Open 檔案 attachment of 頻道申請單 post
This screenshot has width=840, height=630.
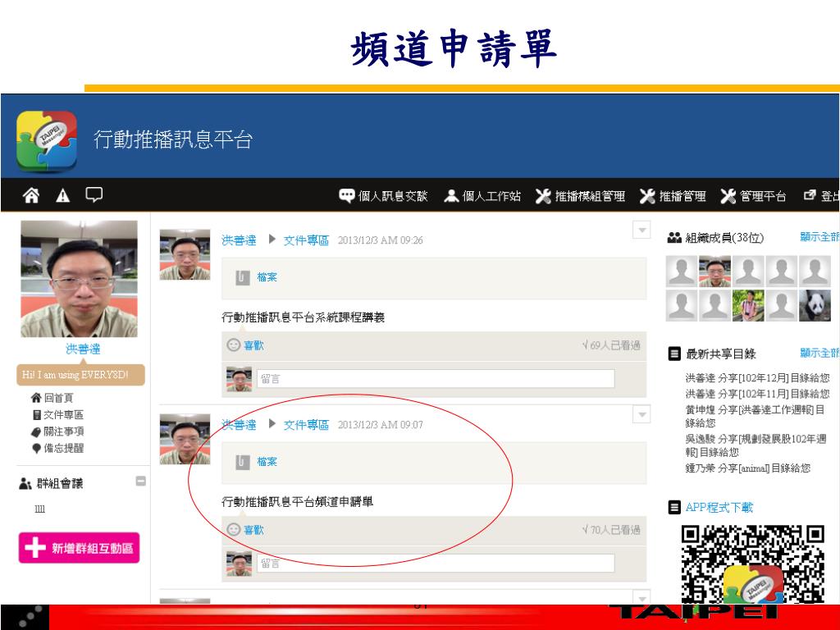[x=267, y=461]
